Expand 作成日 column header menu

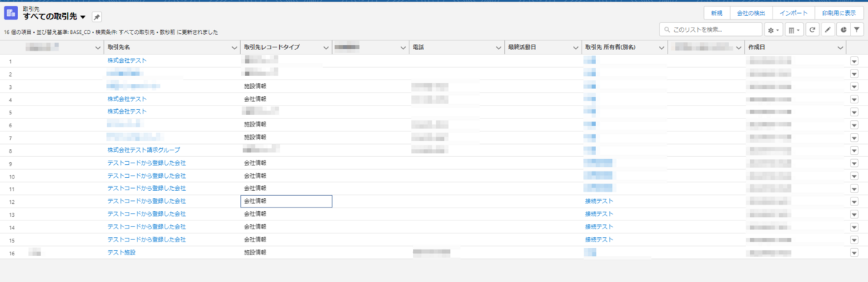coord(841,47)
